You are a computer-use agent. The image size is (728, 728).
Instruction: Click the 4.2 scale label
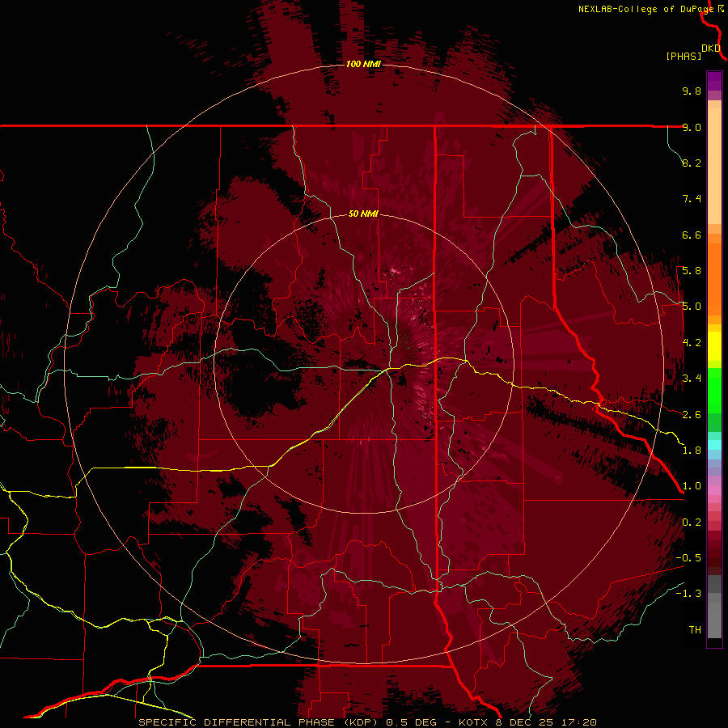(692, 343)
